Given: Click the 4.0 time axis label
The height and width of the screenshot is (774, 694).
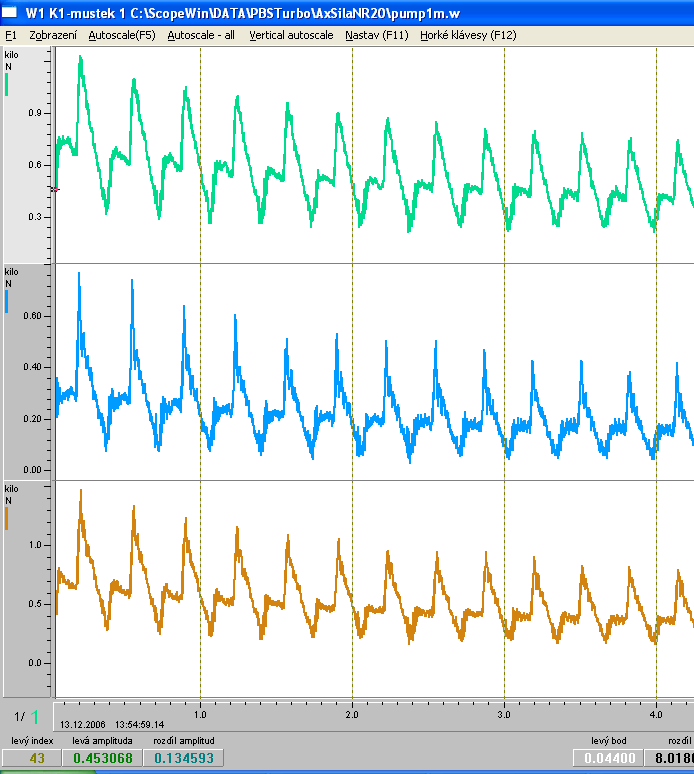Looking at the screenshot, I should point(656,714).
